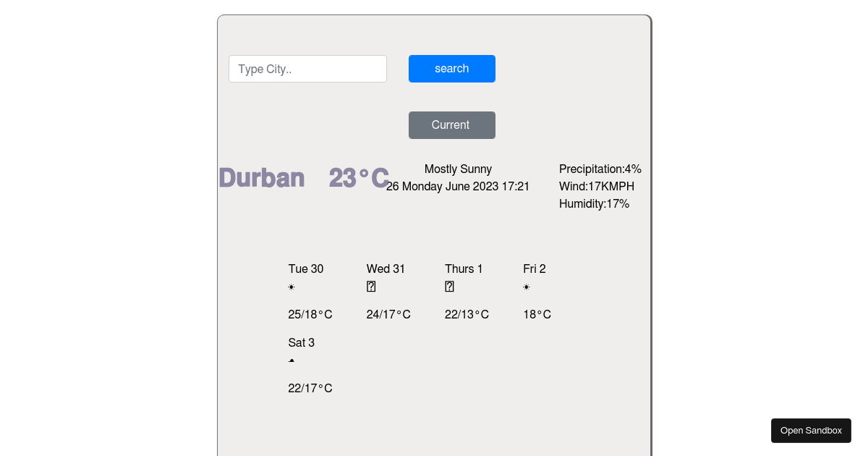Select the Wed 31 forecast day label
Viewport: 868px width, 456px height.
coord(386,269)
